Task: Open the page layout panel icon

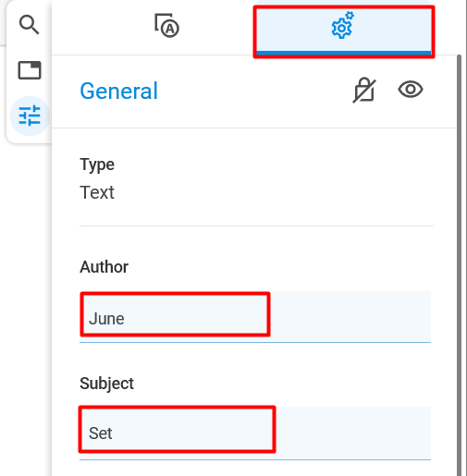Action: (x=30, y=70)
